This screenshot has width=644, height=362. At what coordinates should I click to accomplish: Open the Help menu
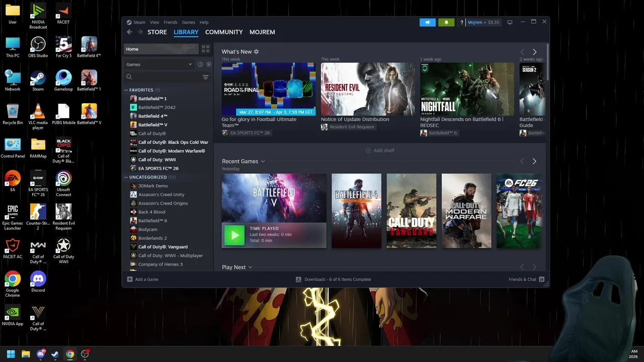tap(204, 22)
